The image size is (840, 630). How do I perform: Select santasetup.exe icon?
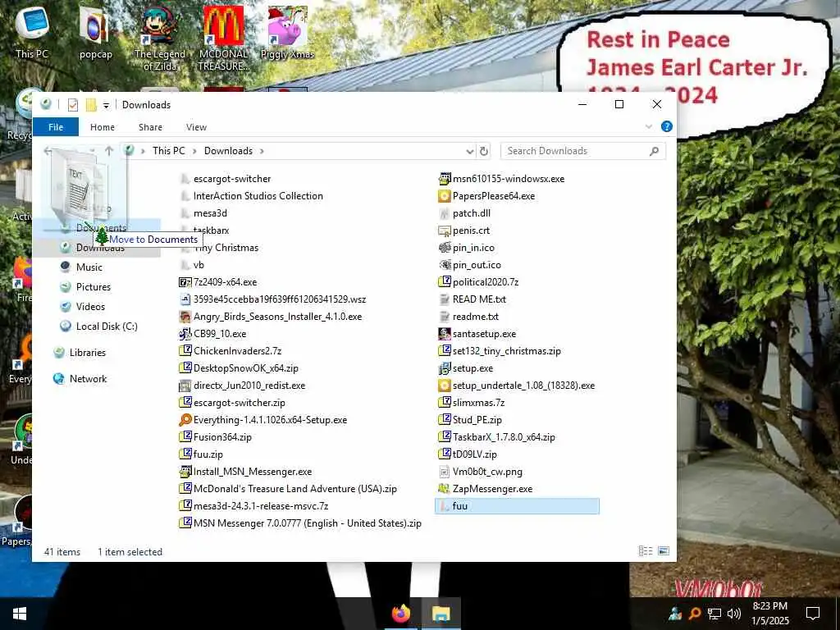(444, 334)
